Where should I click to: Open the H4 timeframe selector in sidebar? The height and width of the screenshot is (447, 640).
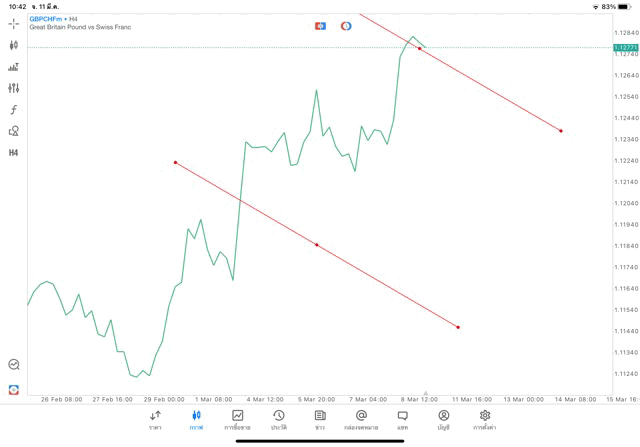(x=13, y=153)
